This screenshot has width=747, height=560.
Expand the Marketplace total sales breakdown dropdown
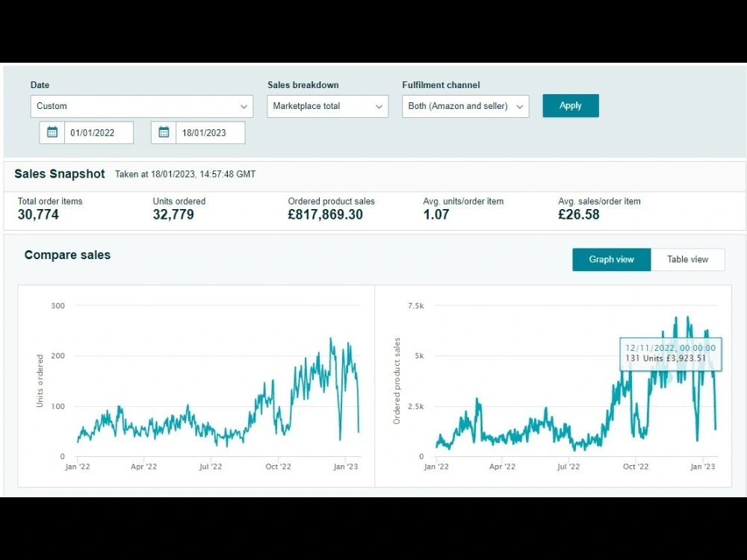tap(327, 106)
